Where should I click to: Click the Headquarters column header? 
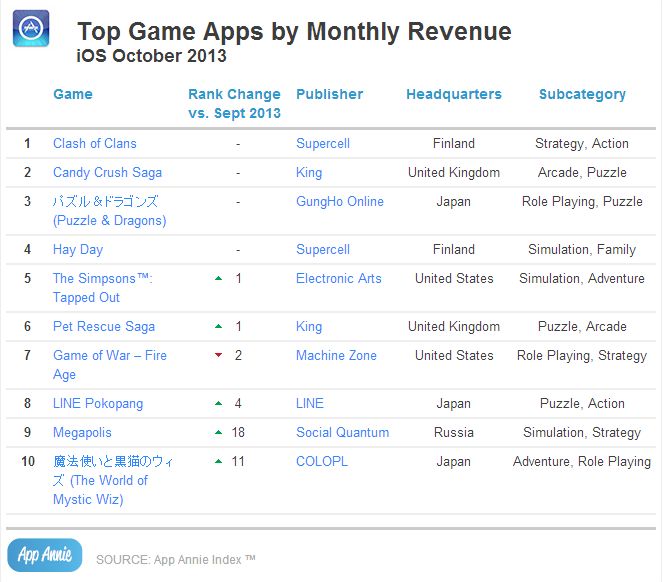tap(454, 94)
